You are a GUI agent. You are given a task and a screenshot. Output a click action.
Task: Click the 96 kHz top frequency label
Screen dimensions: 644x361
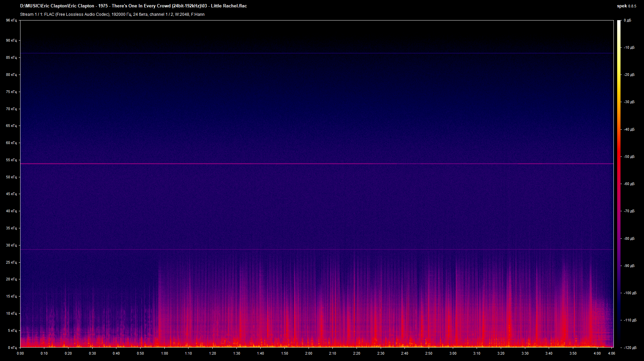coord(11,20)
